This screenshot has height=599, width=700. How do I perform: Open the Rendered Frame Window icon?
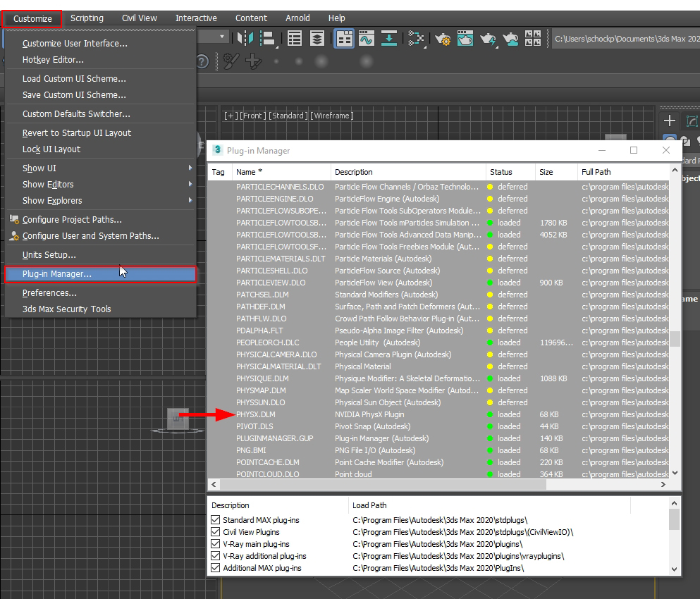tap(465, 39)
